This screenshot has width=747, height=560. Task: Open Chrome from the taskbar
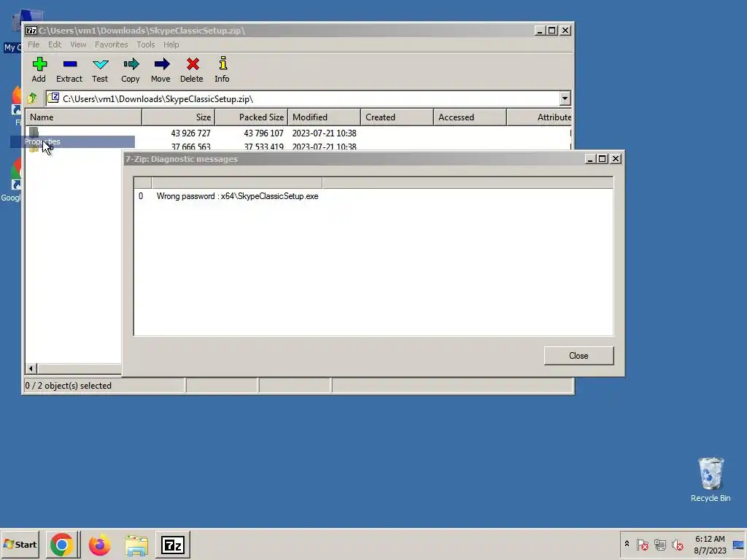62,545
